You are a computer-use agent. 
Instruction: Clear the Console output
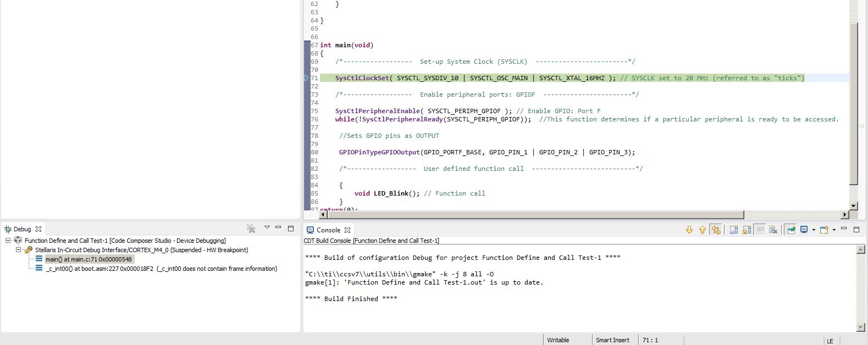(773, 230)
